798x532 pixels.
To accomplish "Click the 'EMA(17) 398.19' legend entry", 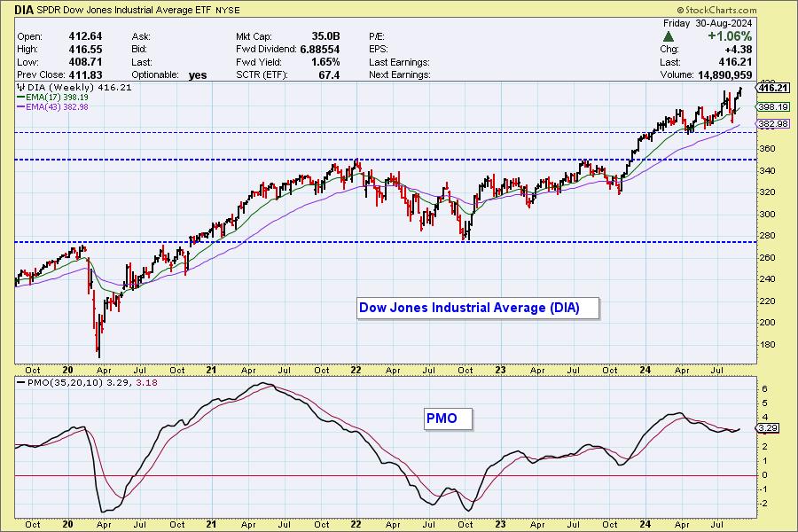I will (52, 97).
